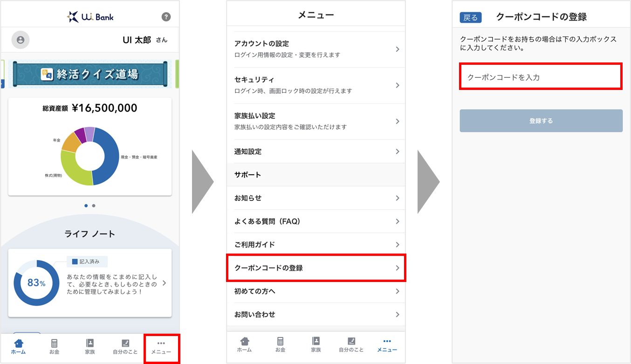Tap chevron on よくある質問 row
Image resolution: width=631 pixels, height=364 pixels.
pyautogui.click(x=397, y=221)
